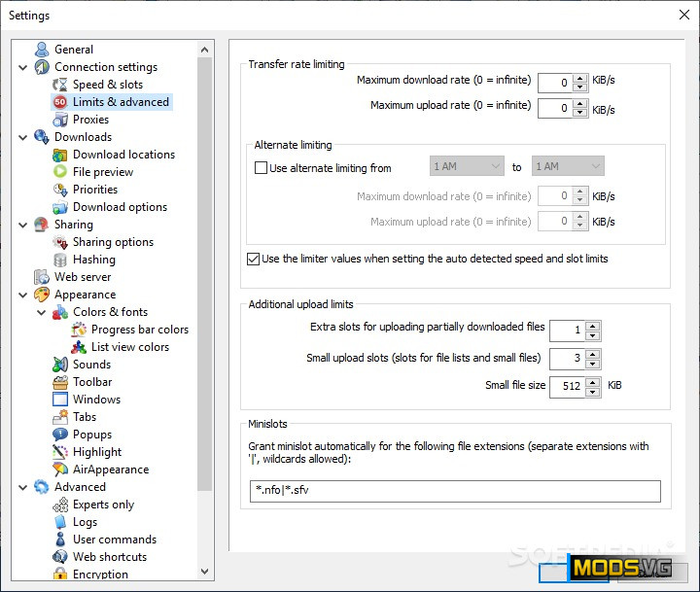The height and width of the screenshot is (592, 700).
Task: Click the minislot file extensions field
Action: coord(454,491)
